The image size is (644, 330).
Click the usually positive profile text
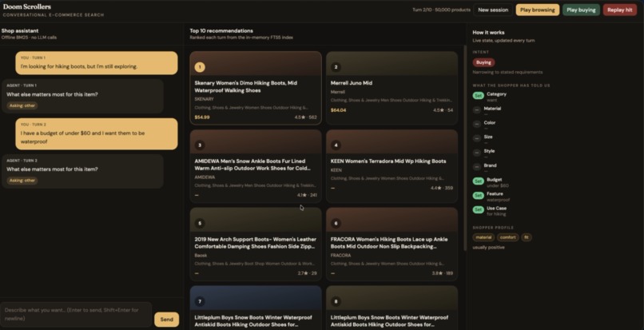[x=488, y=248]
